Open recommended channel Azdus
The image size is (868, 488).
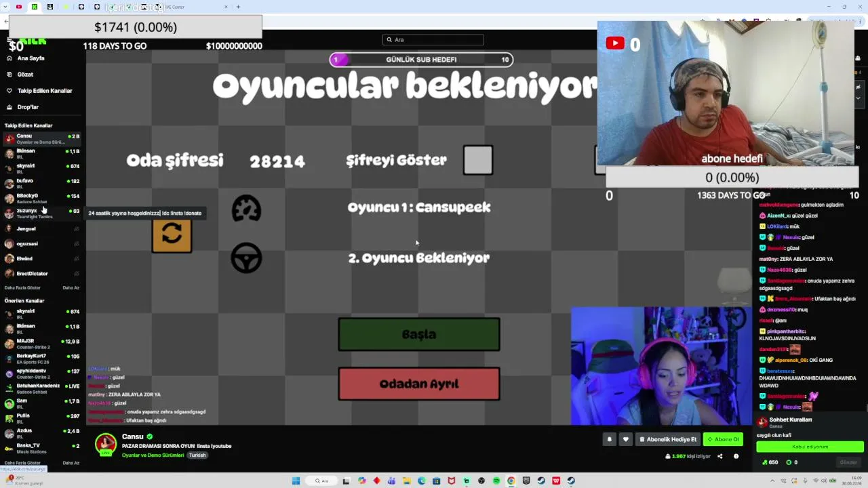[42, 433]
